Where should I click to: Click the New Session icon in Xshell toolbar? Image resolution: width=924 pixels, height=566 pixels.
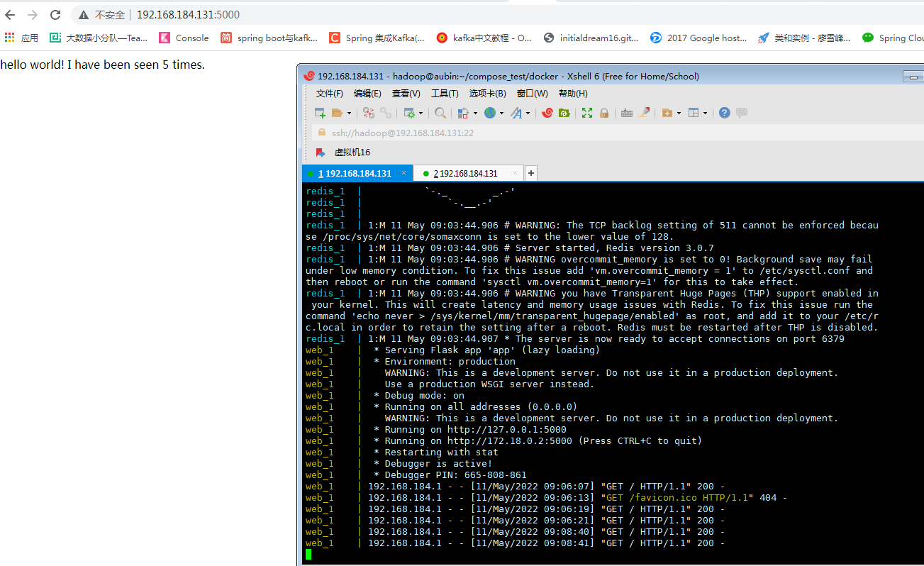tap(320, 113)
